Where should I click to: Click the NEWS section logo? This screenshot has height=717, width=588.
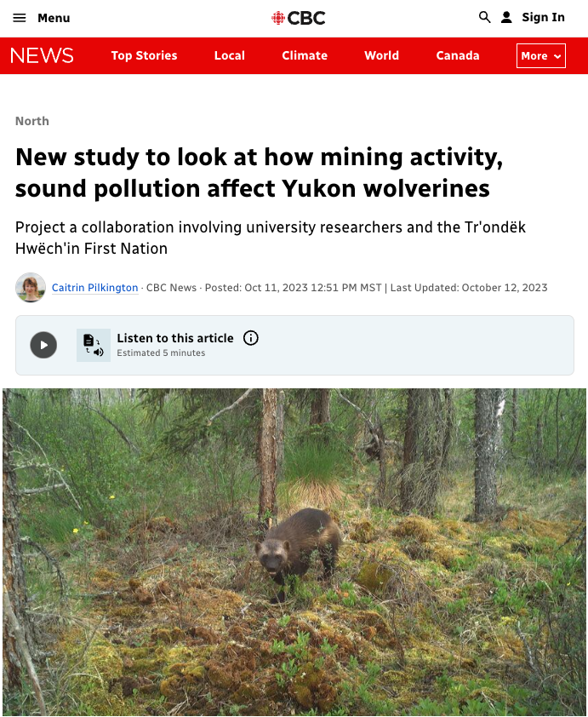[42, 56]
